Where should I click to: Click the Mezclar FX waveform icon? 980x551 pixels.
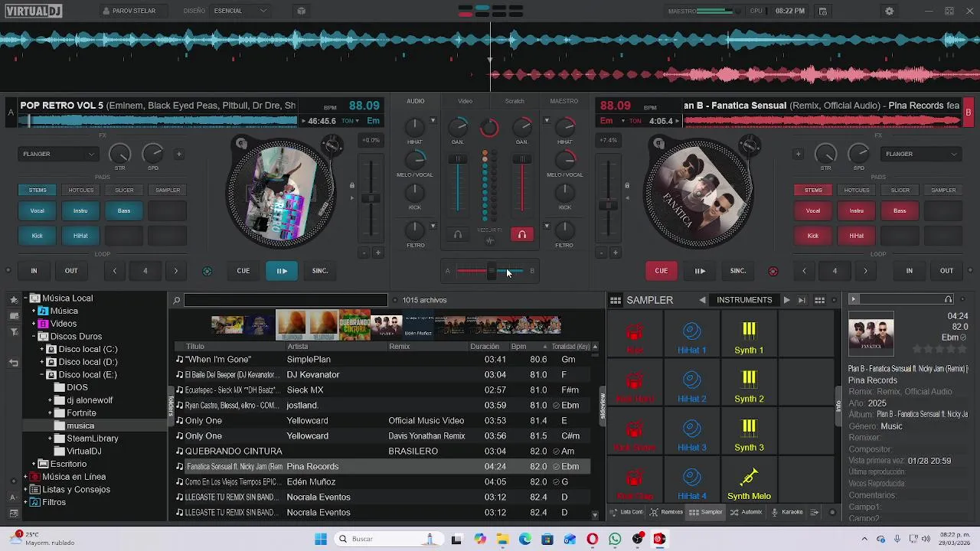(490, 241)
